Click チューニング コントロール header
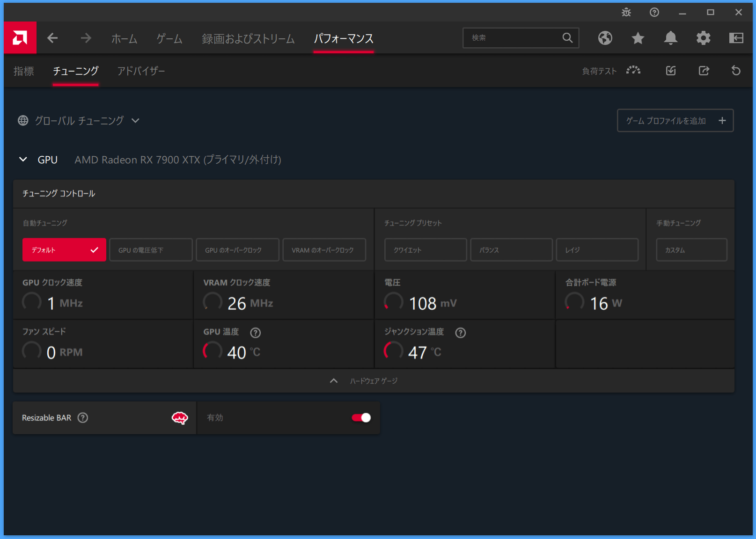Image resolution: width=756 pixels, height=539 pixels. click(59, 194)
